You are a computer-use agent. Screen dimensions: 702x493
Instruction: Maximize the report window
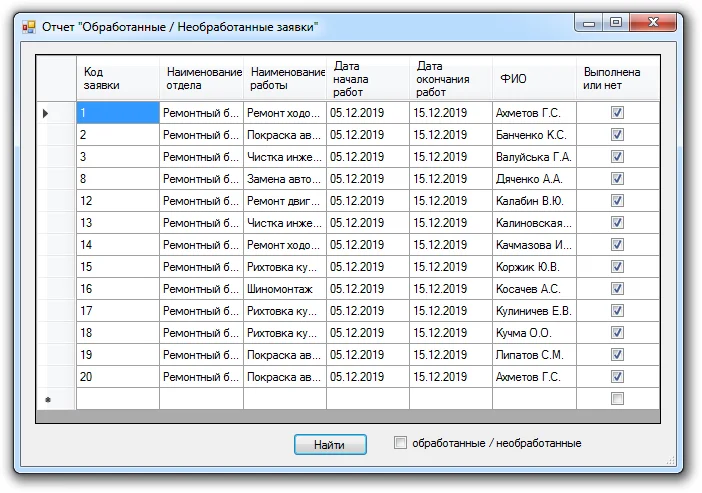point(616,22)
